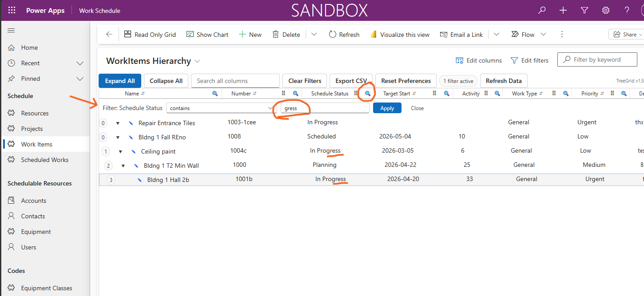Open the advanced find funnel in header
The width and height of the screenshot is (644, 296).
pos(584,10)
